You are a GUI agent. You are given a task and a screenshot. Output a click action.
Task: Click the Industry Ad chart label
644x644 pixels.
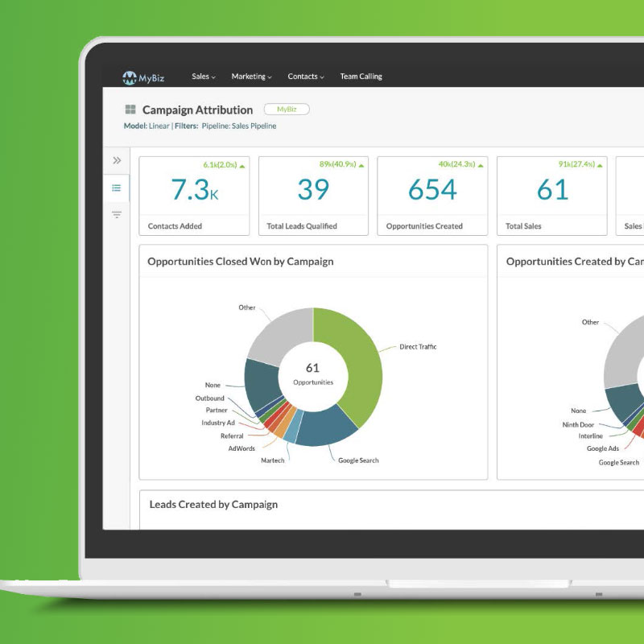click(x=218, y=423)
